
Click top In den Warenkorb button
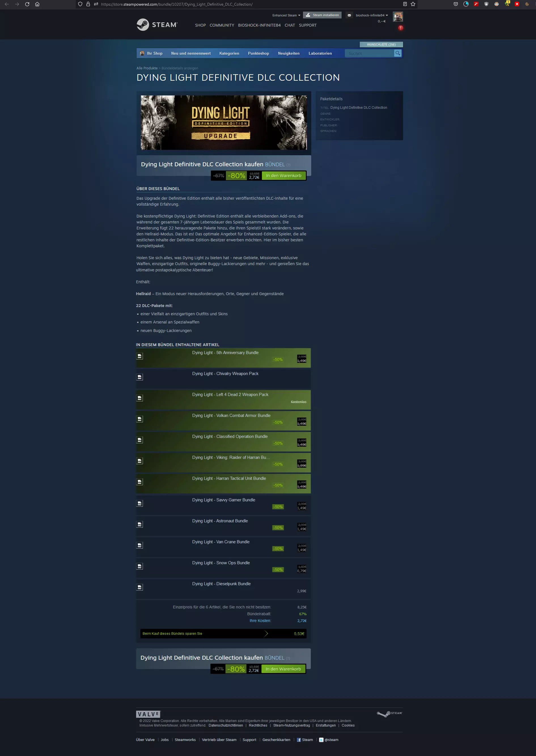pyautogui.click(x=284, y=176)
